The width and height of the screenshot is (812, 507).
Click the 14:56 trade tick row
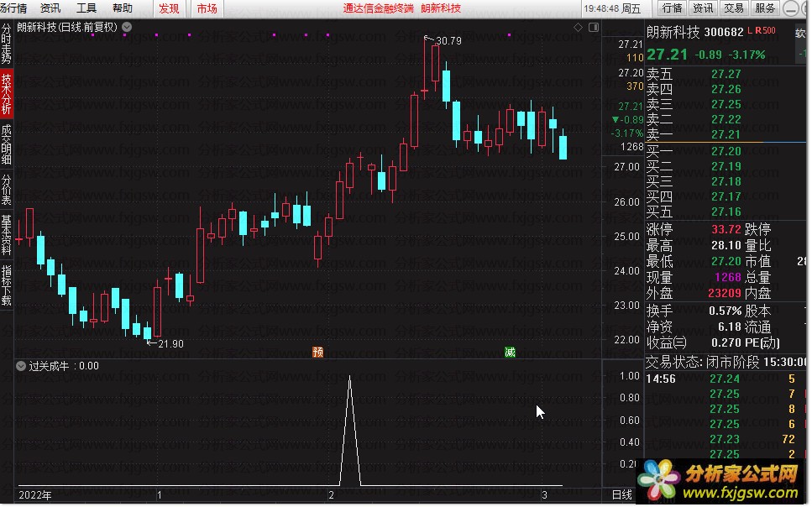click(x=726, y=379)
